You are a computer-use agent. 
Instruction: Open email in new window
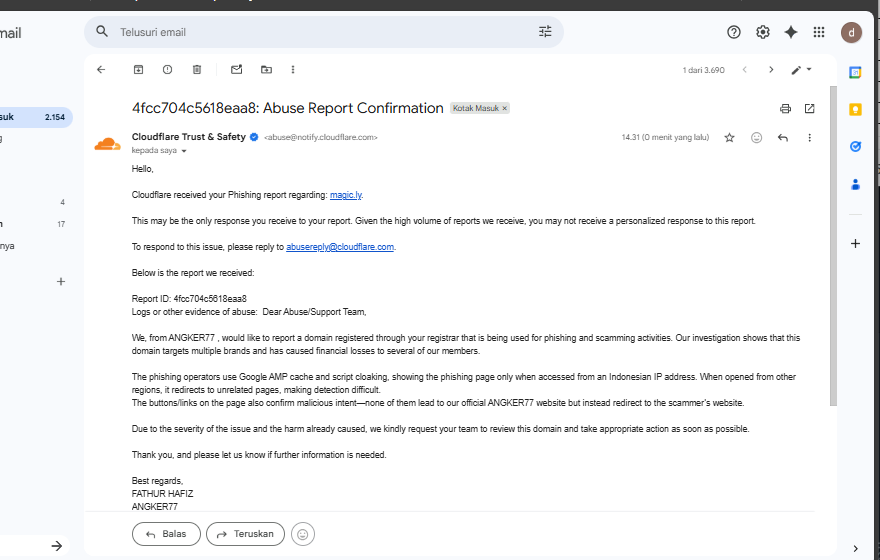point(809,108)
